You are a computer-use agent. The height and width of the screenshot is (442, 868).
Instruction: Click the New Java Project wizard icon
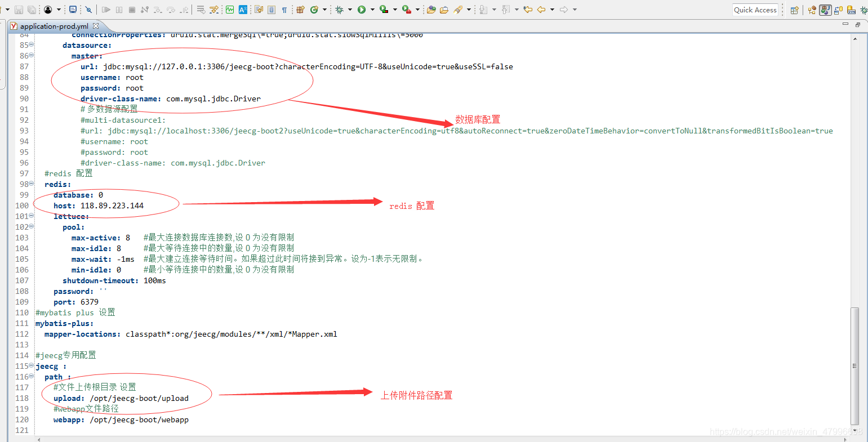(x=300, y=10)
